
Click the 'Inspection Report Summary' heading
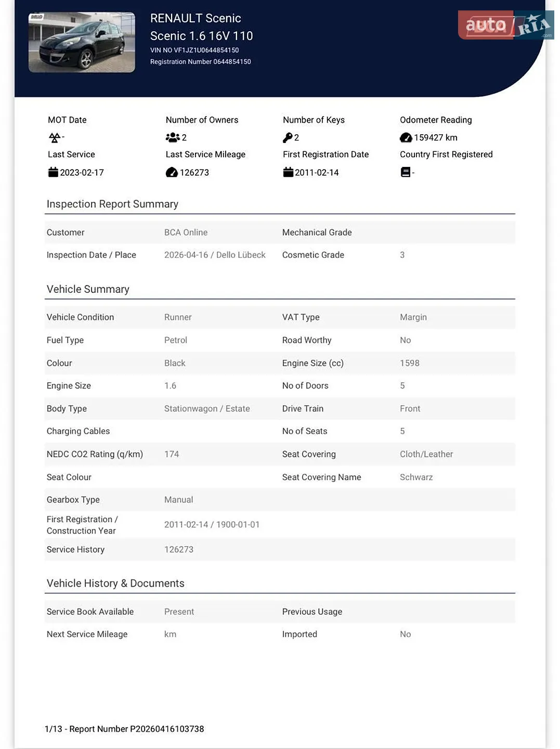pos(112,204)
